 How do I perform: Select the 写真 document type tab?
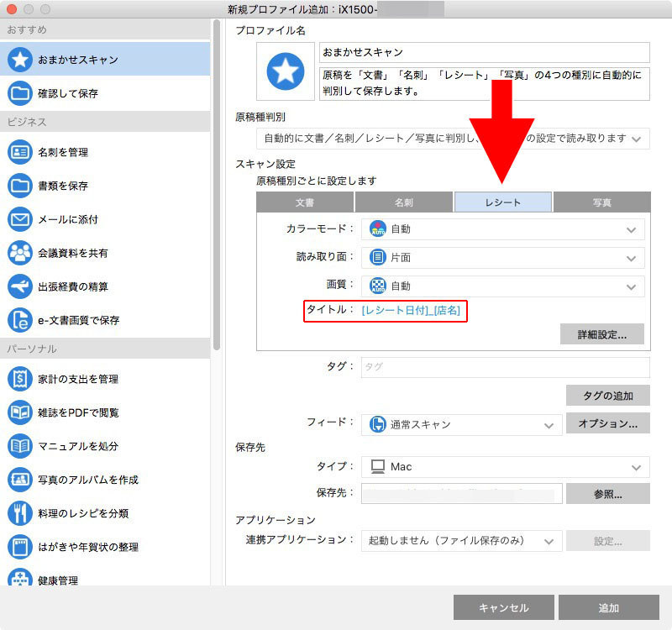click(x=601, y=202)
